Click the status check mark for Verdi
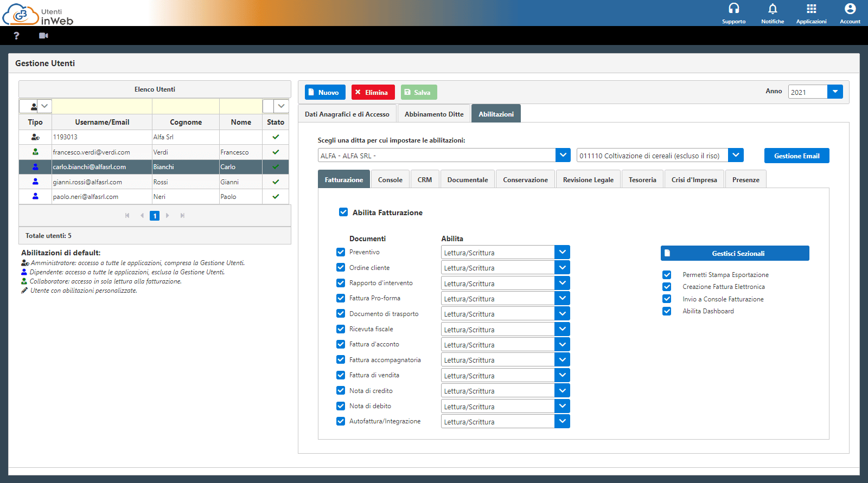 [x=276, y=152]
